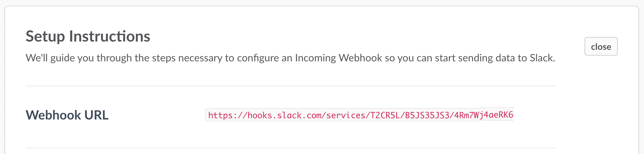
Task: Close the Setup Instructions panel
Action: click(601, 47)
